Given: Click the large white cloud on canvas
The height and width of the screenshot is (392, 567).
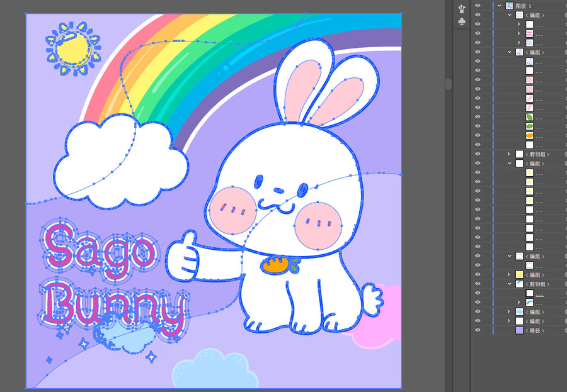Looking at the screenshot, I should coord(121,161).
